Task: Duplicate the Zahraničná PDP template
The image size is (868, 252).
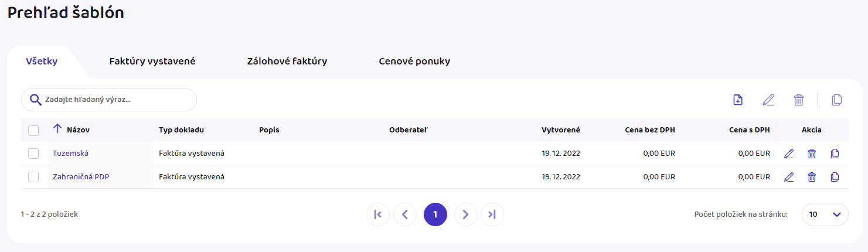Action: click(835, 176)
